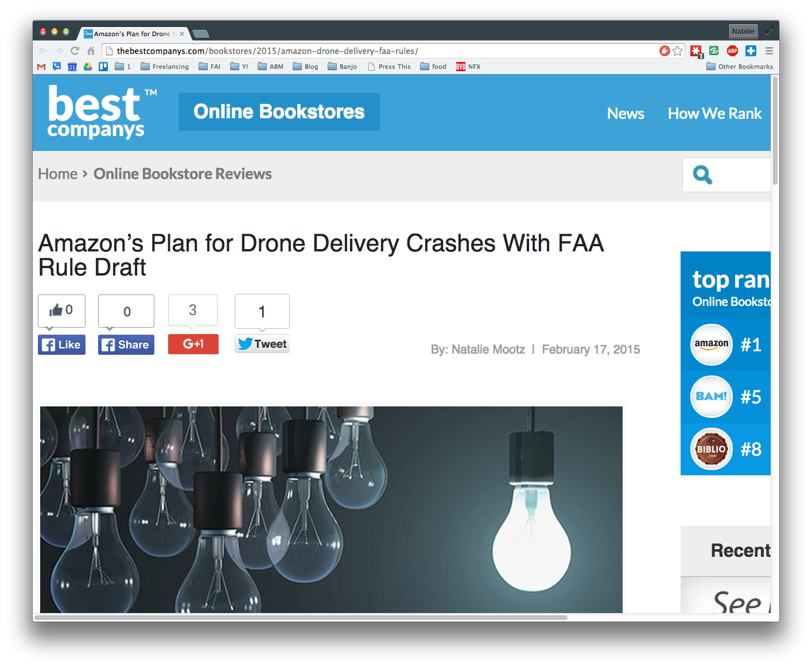This screenshot has height=667, width=812.
Task: Click the browser forward arrow
Action: (59, 51)
